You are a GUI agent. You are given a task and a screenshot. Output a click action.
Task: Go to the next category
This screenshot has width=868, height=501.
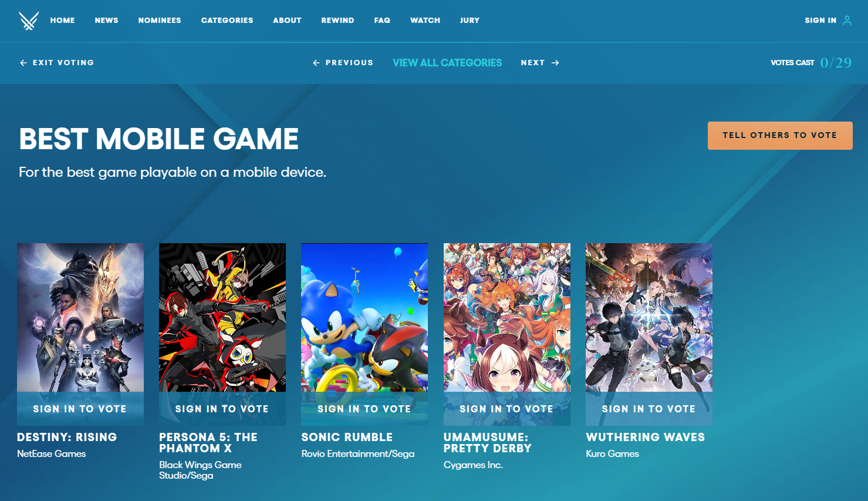pyautogui.click(x=539, y=63)
